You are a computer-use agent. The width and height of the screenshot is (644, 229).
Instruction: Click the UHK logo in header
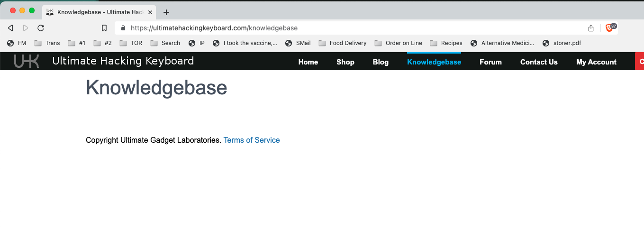coord(27,61)
